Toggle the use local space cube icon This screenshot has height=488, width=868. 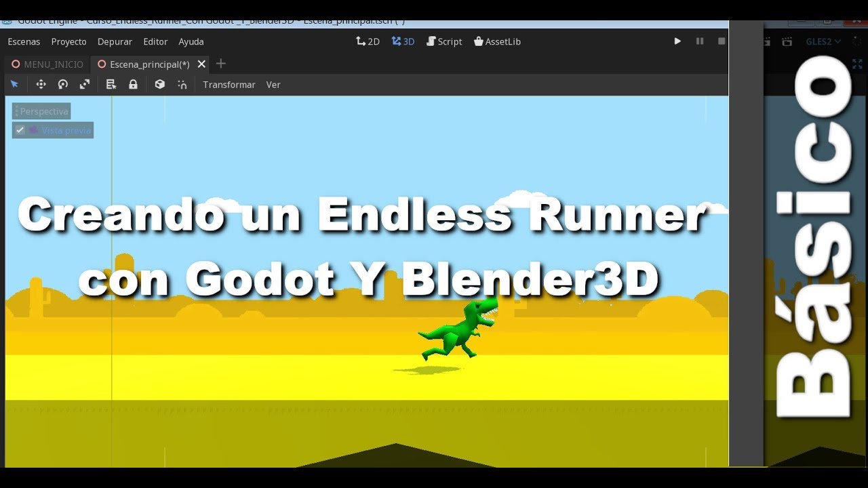tap(159, 84)
